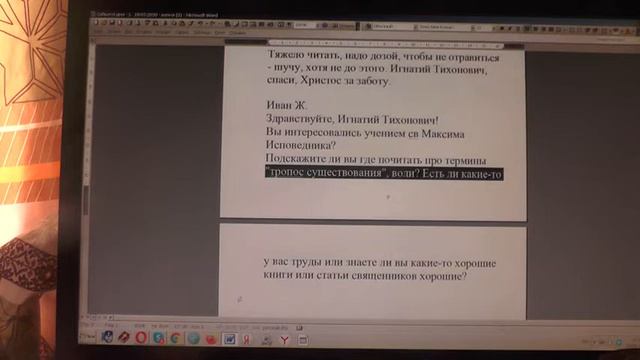Open the window-shaped icon at taskbar end
640x360 pixels.
point(303,340)
